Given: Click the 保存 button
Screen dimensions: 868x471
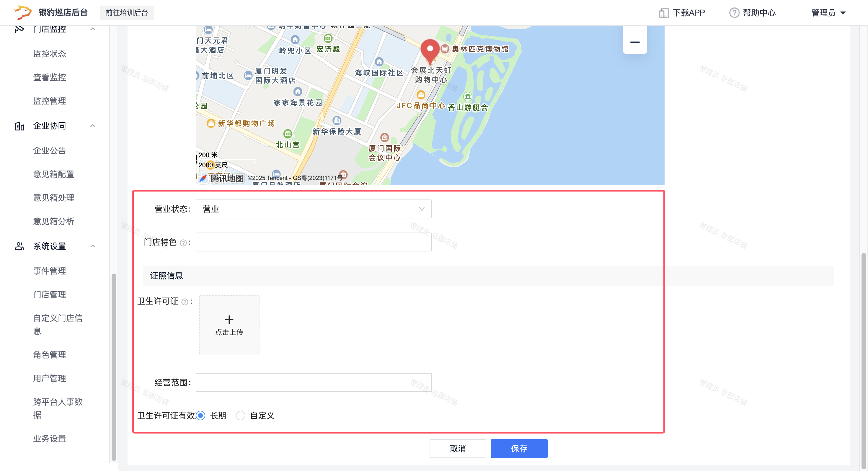Looking at the screenshot, I should click(x=519, y=449).
